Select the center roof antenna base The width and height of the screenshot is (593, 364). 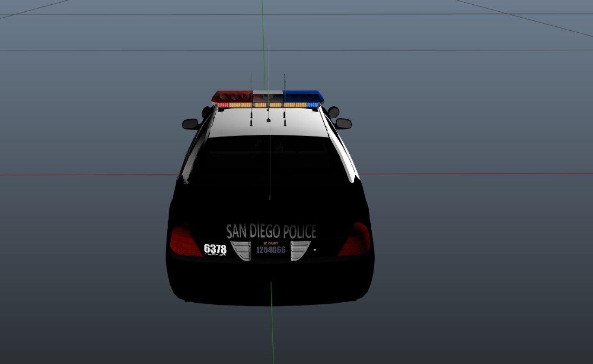point(268,119)
